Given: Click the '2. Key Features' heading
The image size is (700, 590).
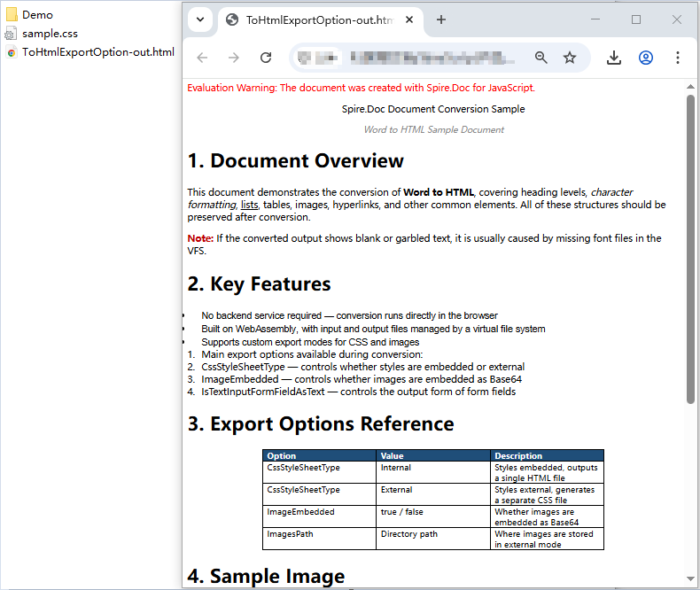Looking at the screenshot, I should tap(259, 284).
